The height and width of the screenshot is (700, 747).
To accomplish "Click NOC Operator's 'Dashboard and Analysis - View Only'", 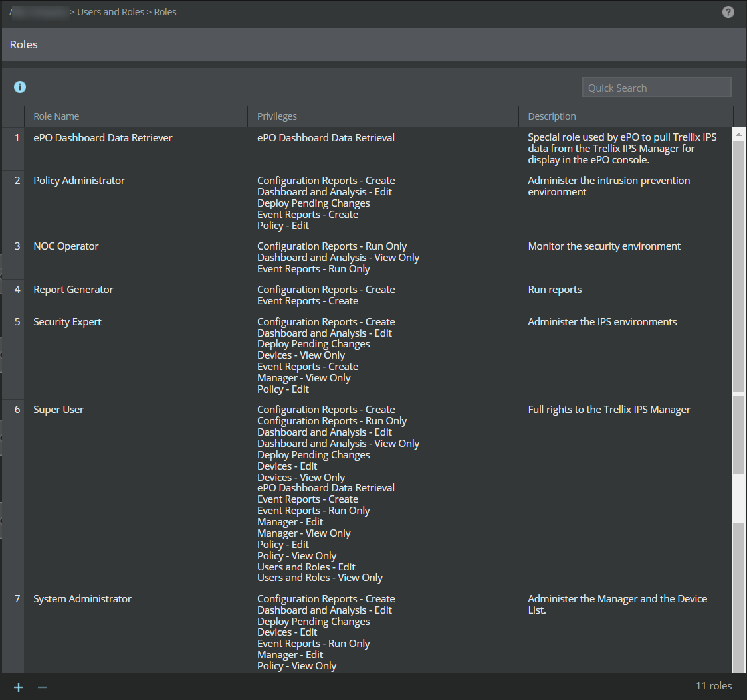I will [338, 258].
